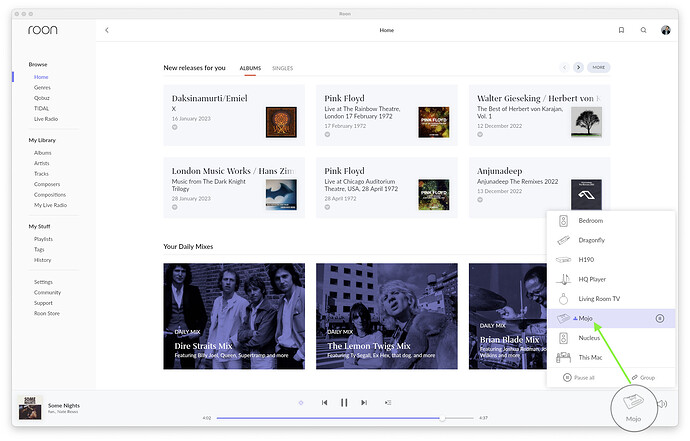Click service icon under 28 January 2023
Viewport: 690px width, 441px height.
175,207
